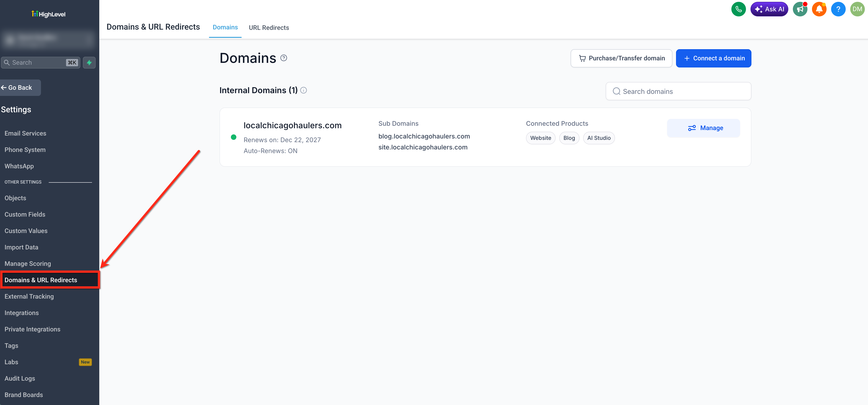Open Custom Values settings
This screenshot has width=868, height=405.
pos(26,231)
